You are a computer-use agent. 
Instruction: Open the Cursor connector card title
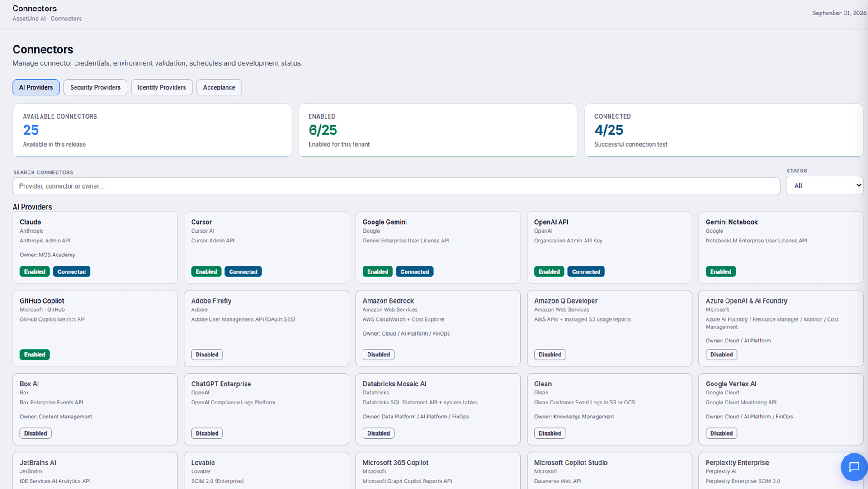(201, 222)
